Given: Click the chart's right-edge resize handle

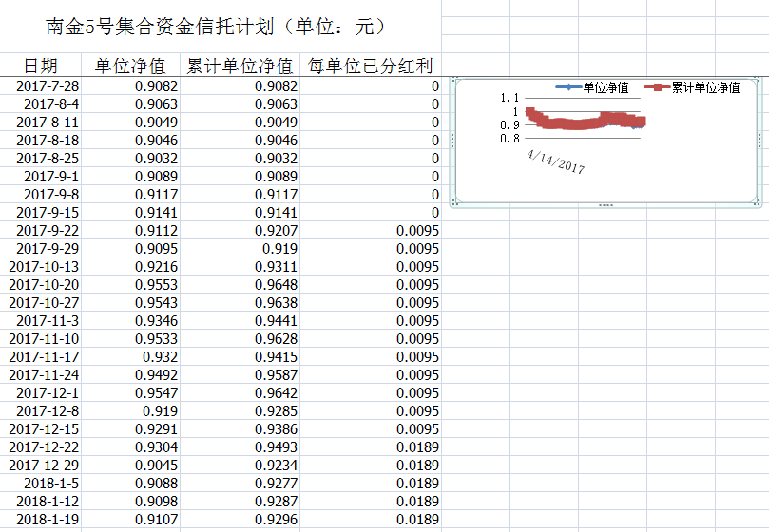Looking at the screenshot, I should tap(760, 141).
